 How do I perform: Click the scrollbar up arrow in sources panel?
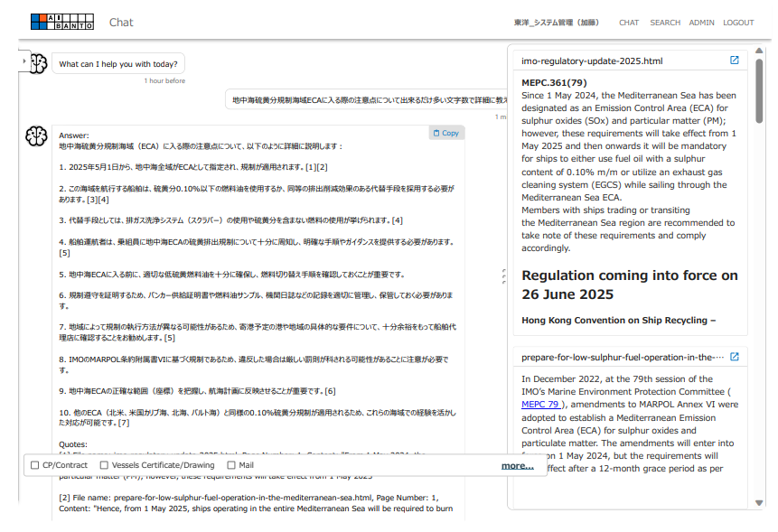pyautogui.click(x=759, y=51)
